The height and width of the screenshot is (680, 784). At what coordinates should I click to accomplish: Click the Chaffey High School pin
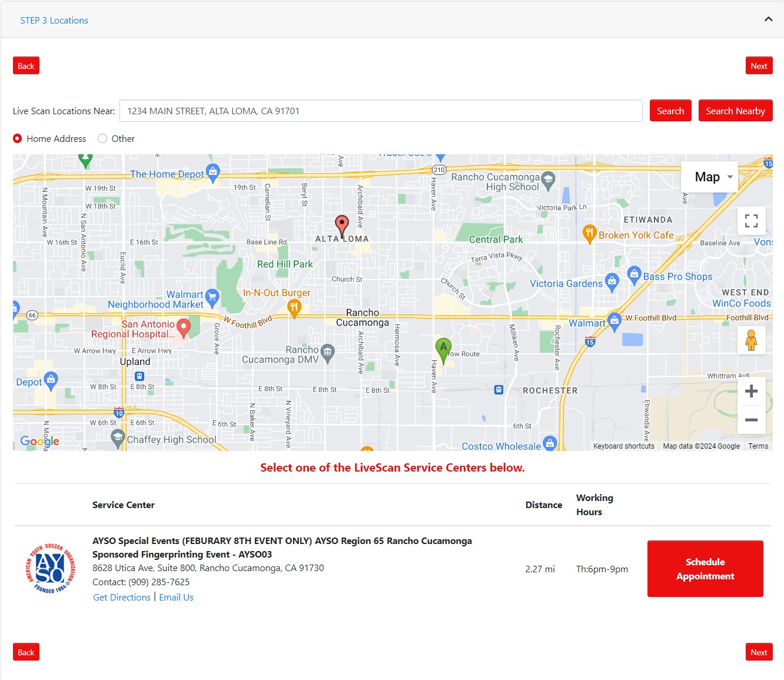[118, 438]
